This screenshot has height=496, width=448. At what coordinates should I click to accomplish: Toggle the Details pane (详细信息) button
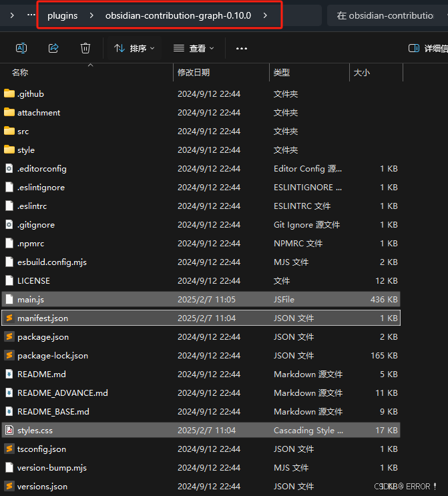coord(428,48)
